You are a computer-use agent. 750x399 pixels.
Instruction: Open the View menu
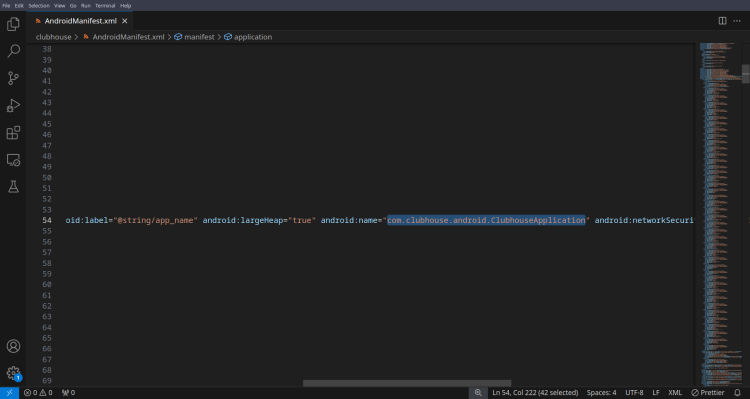(x=59, y=6)
